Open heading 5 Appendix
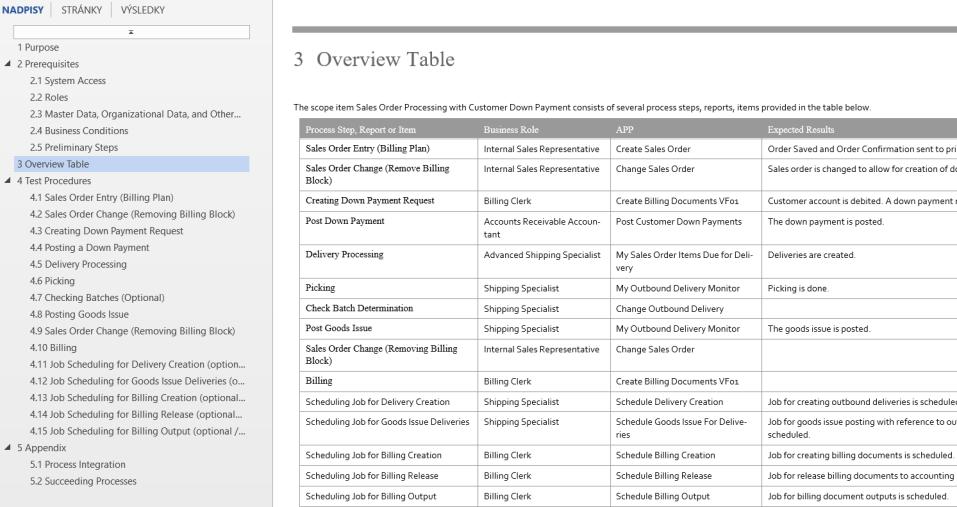957x507 pixels. coord(41,448)
